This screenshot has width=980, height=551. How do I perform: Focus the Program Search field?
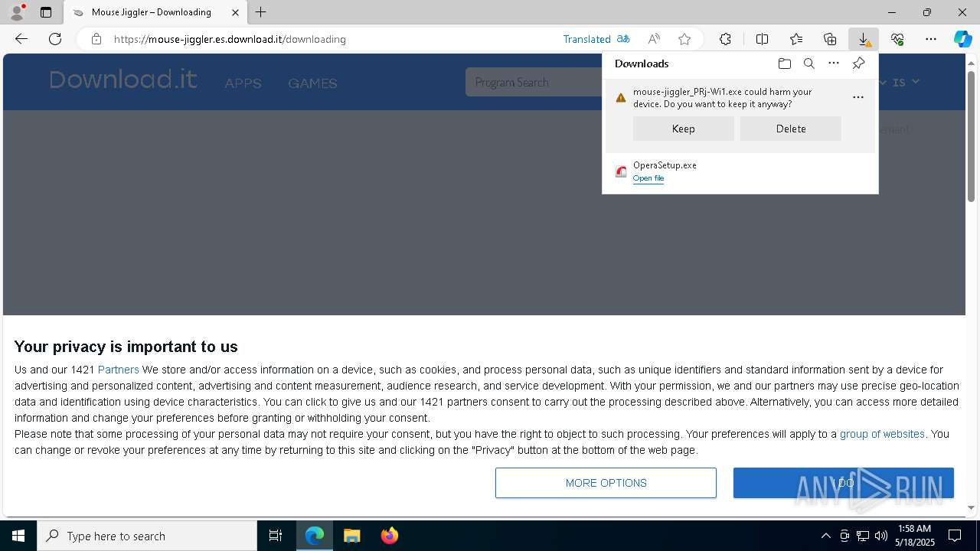pos(534,82)
